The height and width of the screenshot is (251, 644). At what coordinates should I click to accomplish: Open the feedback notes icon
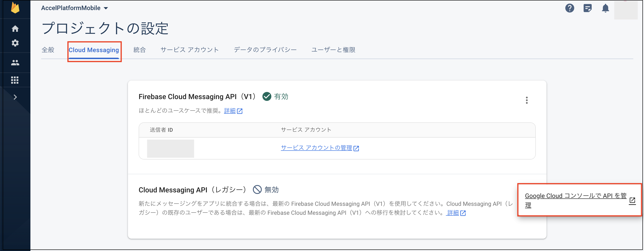pos(587,8)
